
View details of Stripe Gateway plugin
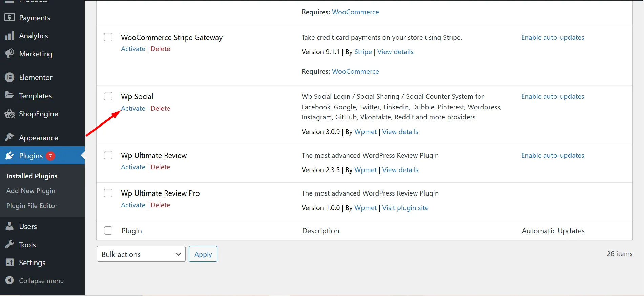(395, 52)
